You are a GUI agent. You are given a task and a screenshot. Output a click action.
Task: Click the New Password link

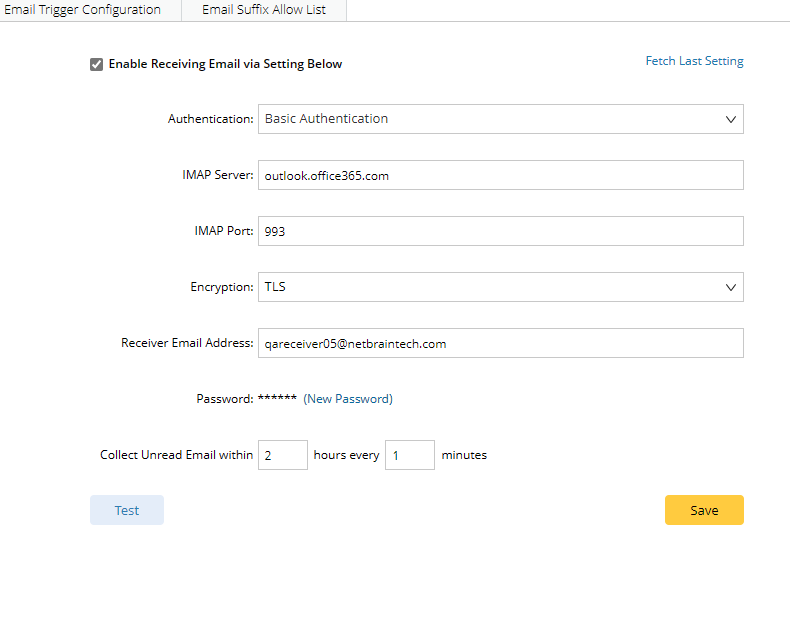pyautogui.click(x=348, y=399)
